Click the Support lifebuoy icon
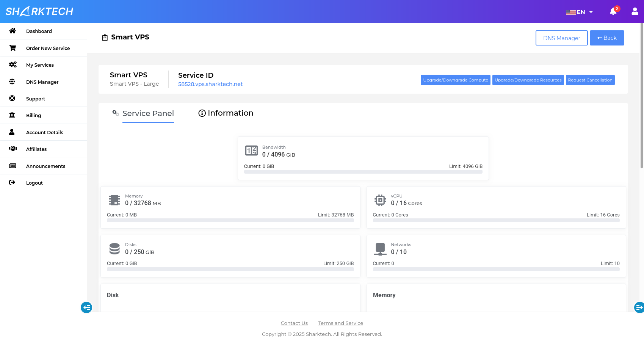 click(x=12, y=98)
